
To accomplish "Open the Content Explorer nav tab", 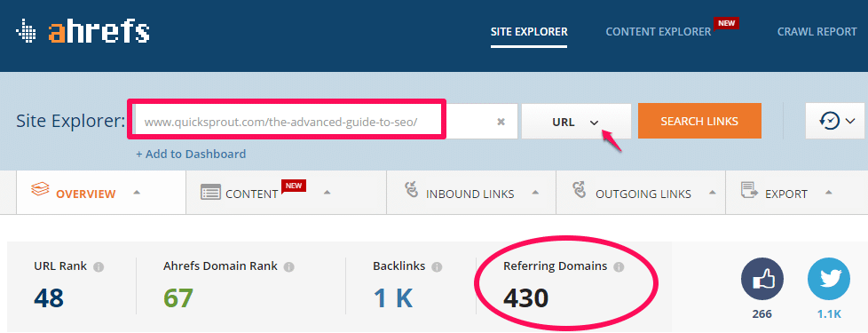I will tap(659, 32).
